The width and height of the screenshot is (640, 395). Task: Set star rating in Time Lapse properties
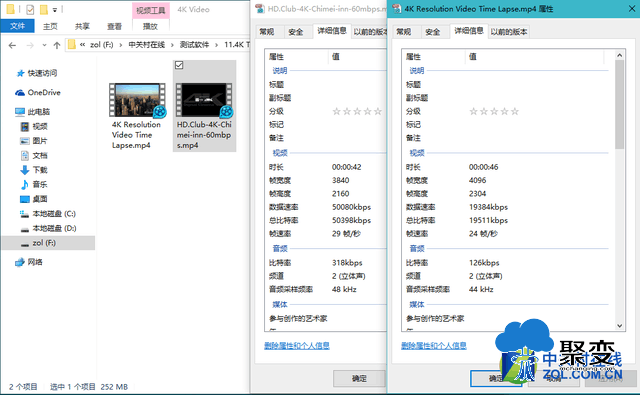[494, 111]
